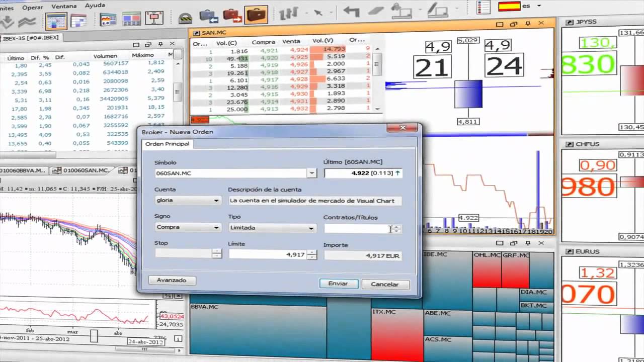Pin the SAN.MC panel with pushpin icon
644x362 pixels.
pos(527,24)
